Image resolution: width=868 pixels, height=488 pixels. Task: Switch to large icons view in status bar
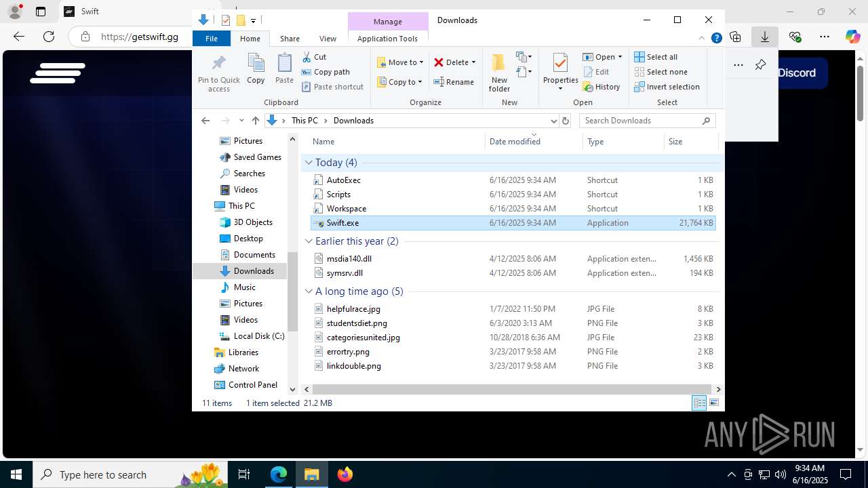click(x=714, y=403)
